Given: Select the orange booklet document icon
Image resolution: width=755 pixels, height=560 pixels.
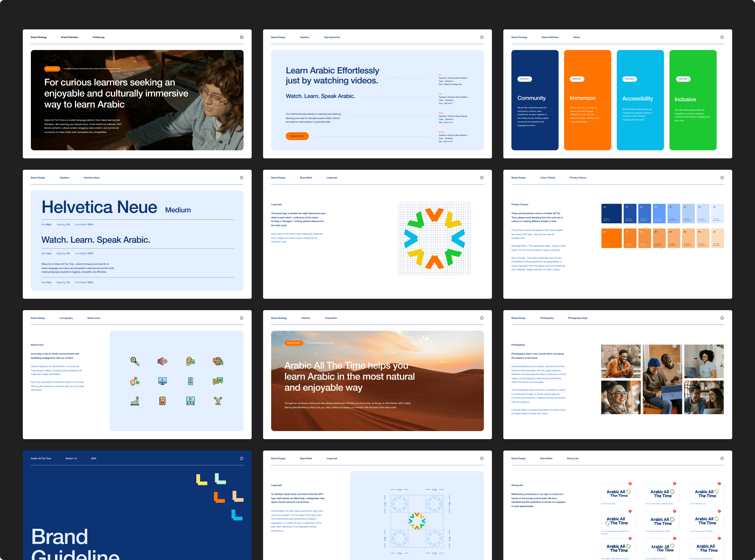Looking at the screenshot, I should 162,401.
